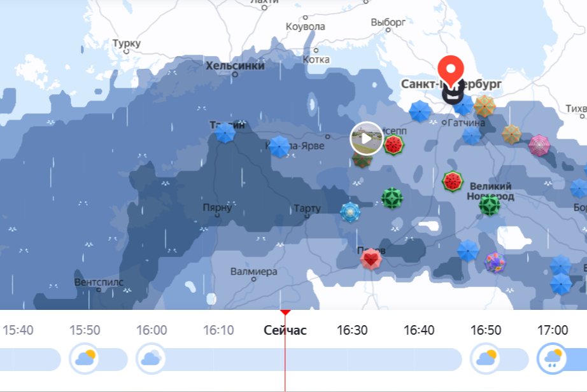This screenshot has height=392, width=587.
Task: Select the green umbrella over Великий Новгород
Action: (490, 205)
